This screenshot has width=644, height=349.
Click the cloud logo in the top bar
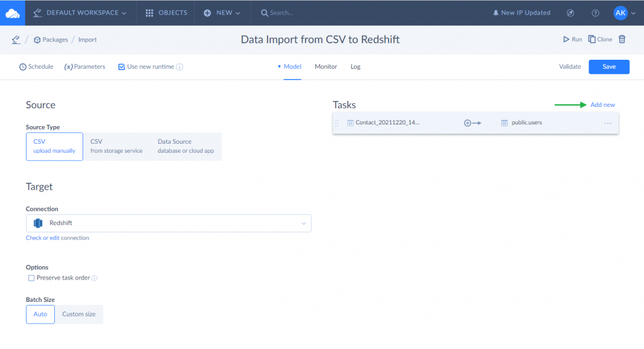13,12
